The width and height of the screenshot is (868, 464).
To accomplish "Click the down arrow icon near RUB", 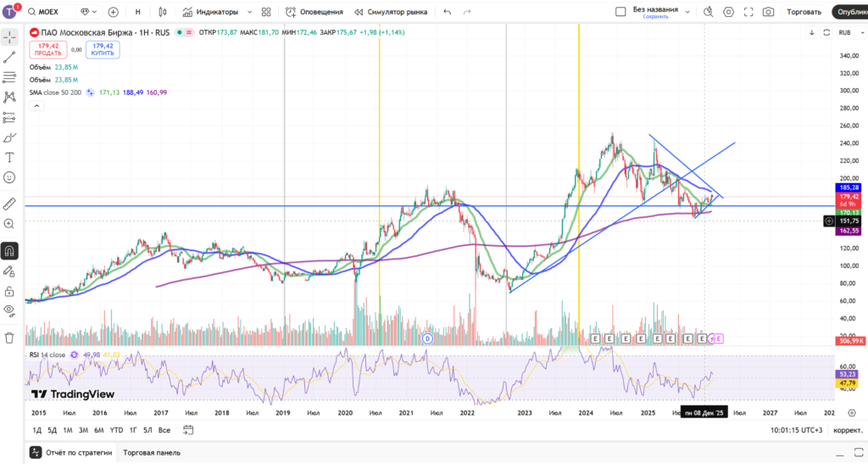I will [x=811, y=33].
